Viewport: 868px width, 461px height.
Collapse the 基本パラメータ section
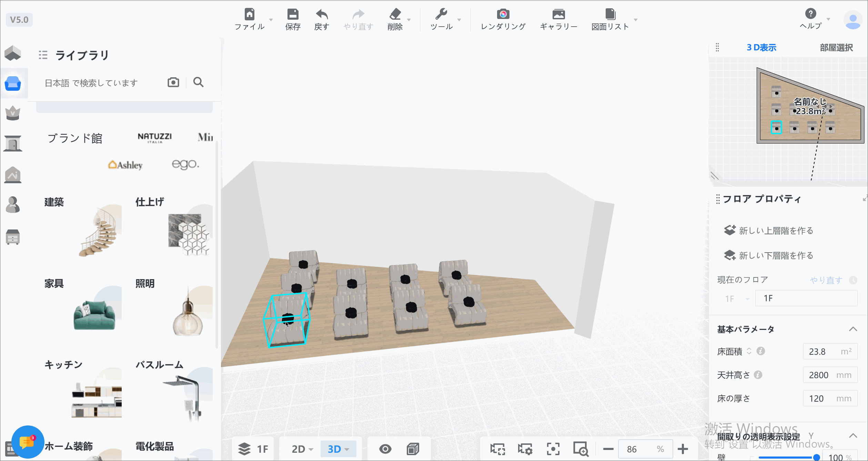[853, 329]
